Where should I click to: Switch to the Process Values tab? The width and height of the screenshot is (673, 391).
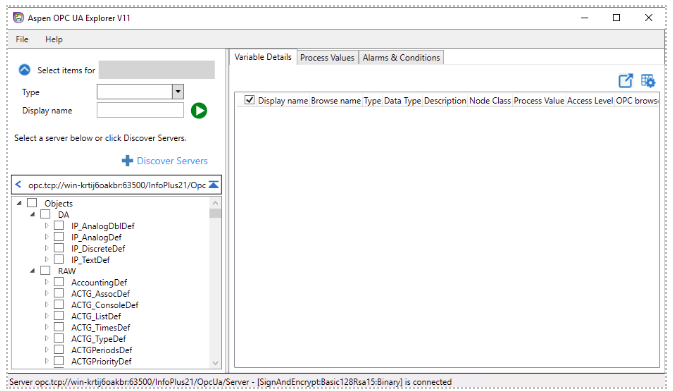pos(327,58)
